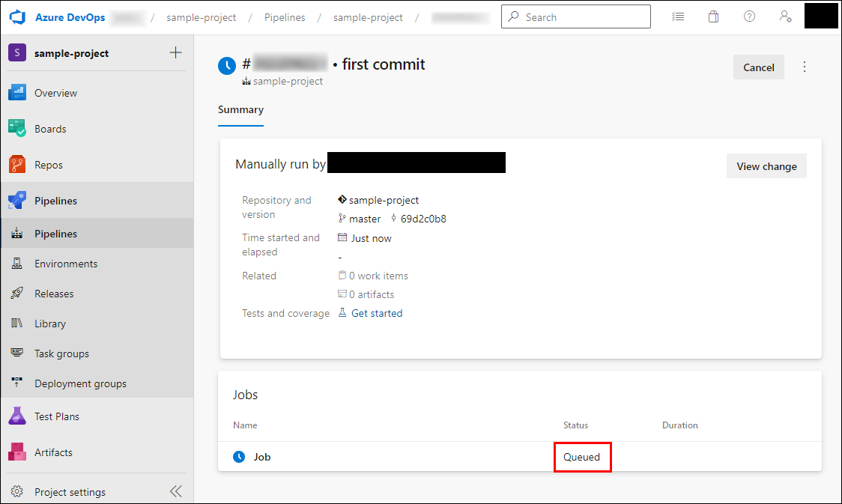This screenshot has width=842, height=504.
Task: Open the Boards hub icon
Action: click(x=17, y=128)
